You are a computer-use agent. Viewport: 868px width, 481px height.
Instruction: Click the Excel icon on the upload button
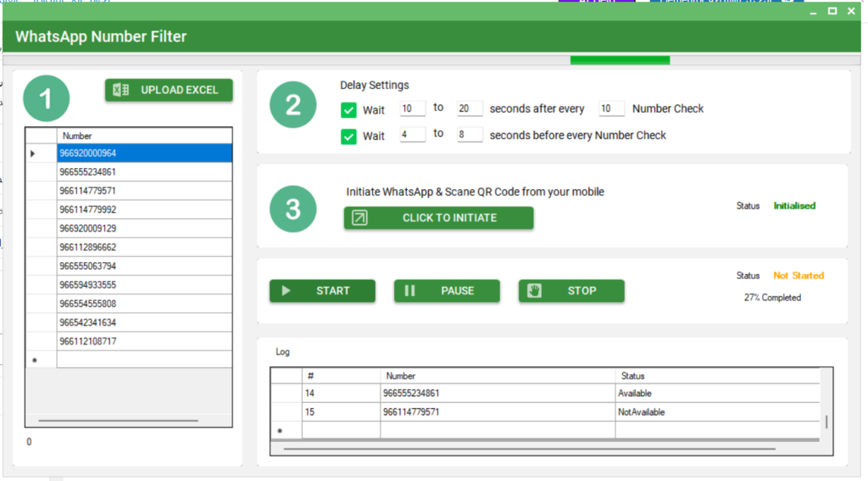120,90
